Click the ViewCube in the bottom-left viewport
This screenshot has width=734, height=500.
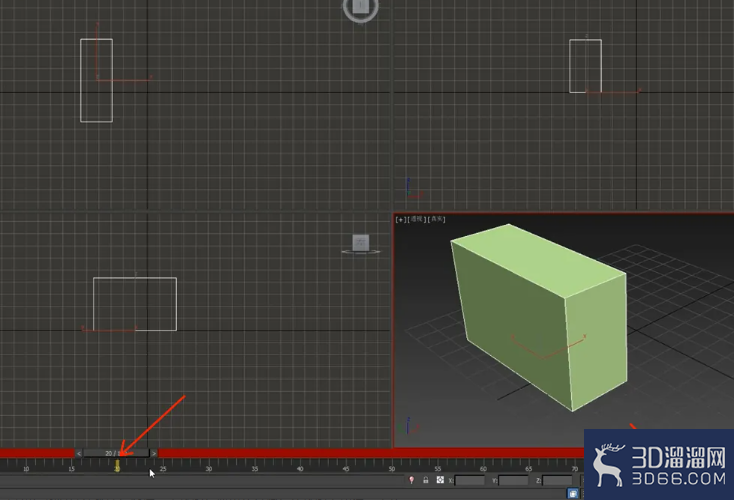(361, 244)
